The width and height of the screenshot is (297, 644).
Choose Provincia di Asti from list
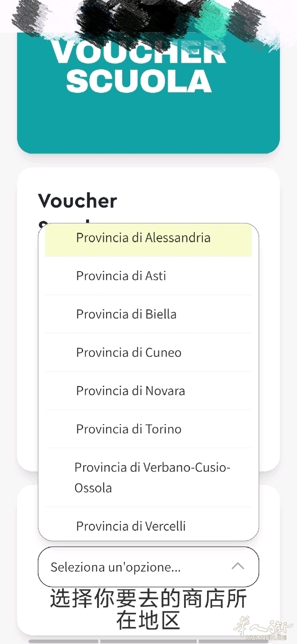tap(148, 276)
